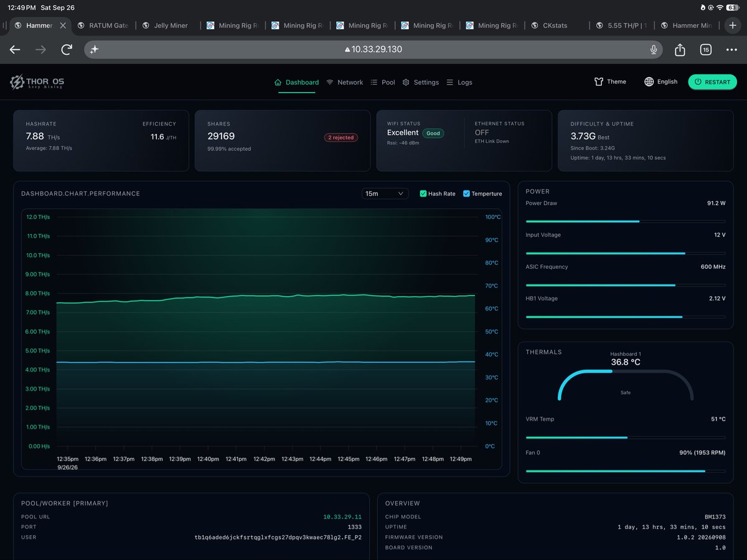Click the port value 1333
This screenshot has width=747, height=560.
click(x=354, y=527)
